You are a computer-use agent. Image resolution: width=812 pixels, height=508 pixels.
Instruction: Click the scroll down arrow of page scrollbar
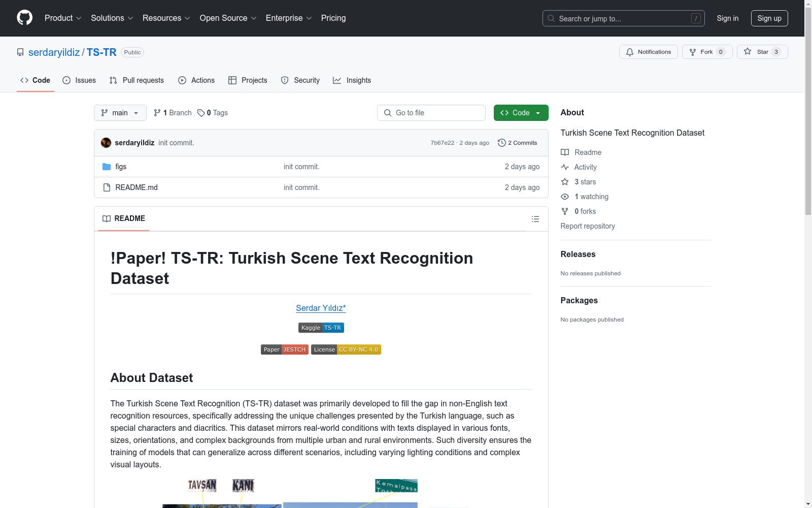click(808, 504)
